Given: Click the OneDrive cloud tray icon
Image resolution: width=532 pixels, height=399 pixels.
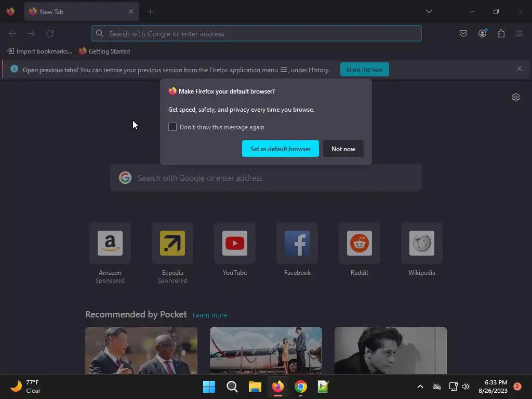Looking at the screenshot, I should pos(437,387).
